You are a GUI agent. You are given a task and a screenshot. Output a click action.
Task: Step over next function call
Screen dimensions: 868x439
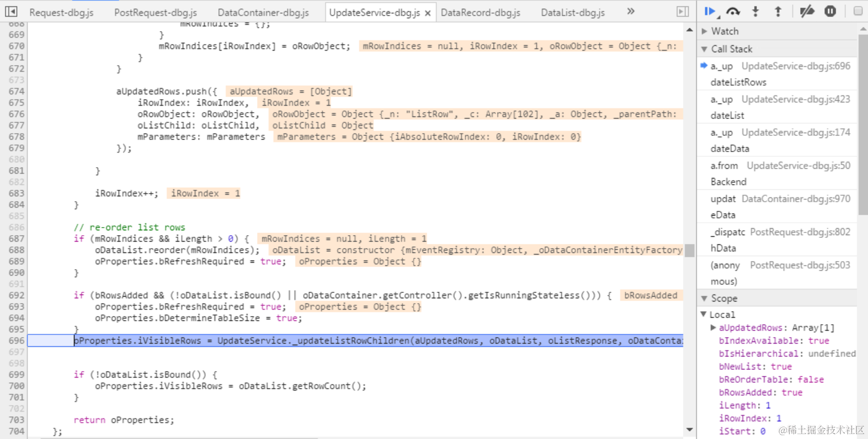point(733,11)
